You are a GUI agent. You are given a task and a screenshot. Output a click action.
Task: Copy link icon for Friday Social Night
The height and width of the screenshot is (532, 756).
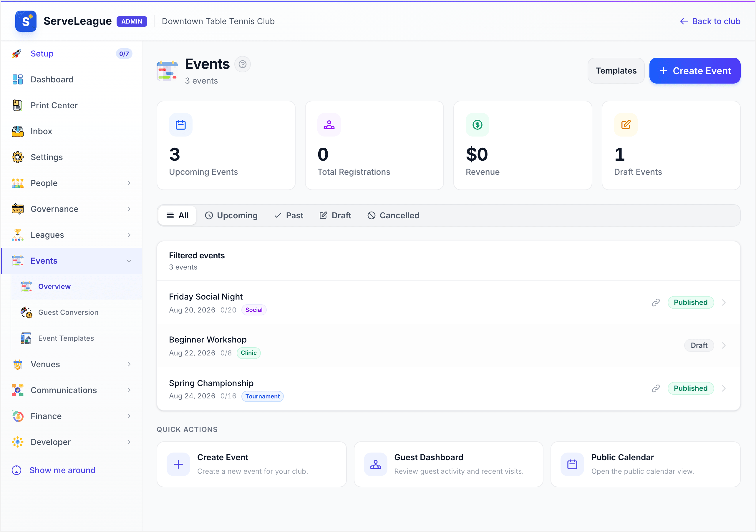pyautogui.click(x=656, y=302)
